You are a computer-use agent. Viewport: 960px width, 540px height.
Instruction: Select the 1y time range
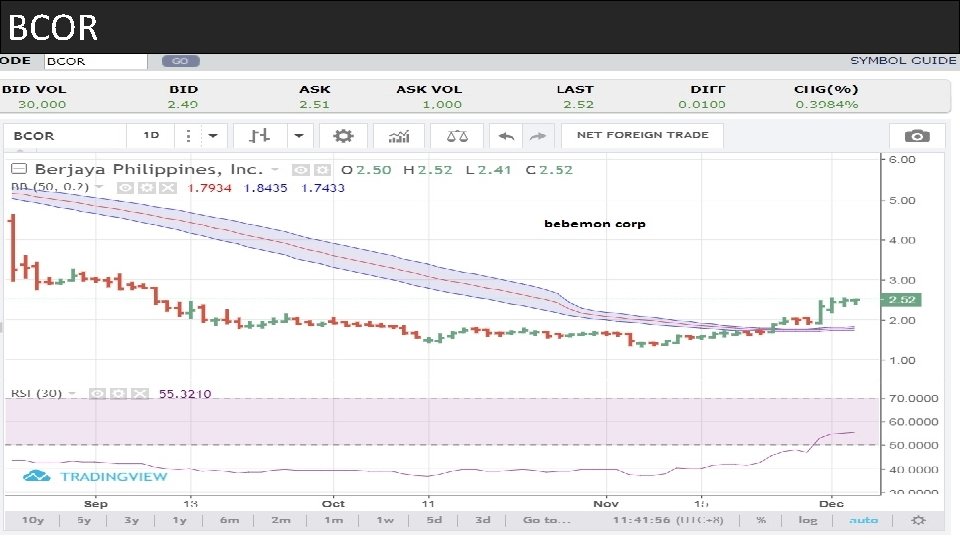(x=179, y=520)
